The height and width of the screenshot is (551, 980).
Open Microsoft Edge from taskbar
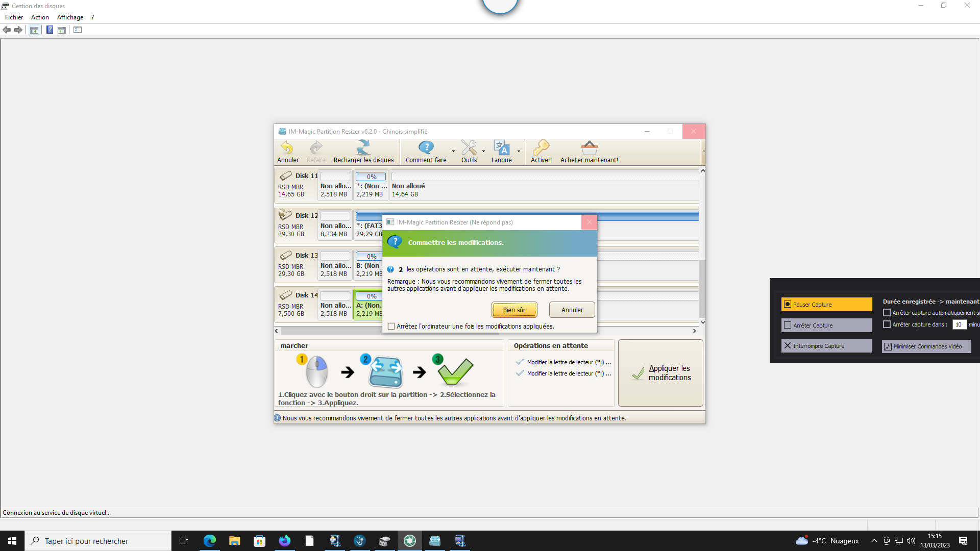pyautogui.click(x=209, y=541)
